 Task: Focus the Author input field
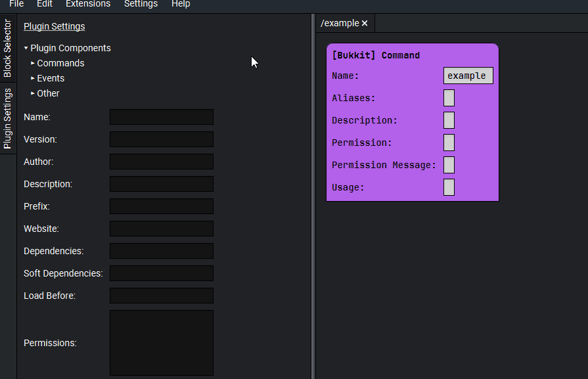162,162
